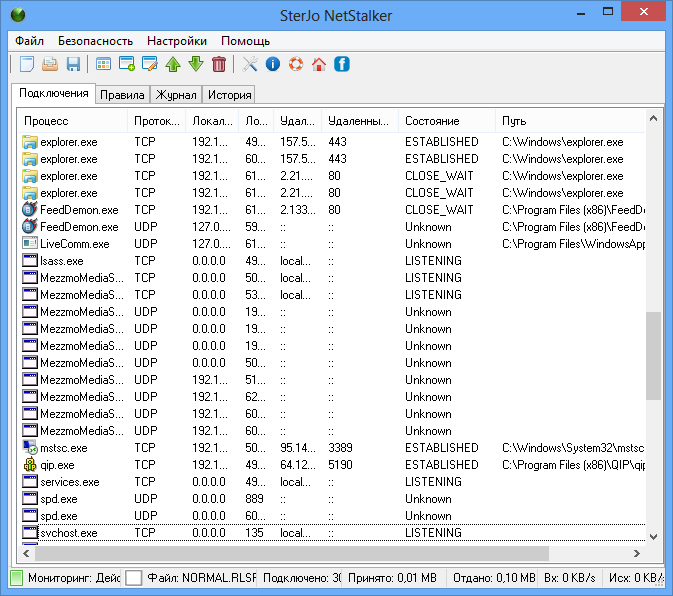Click the qip.exe process icon

(x=30, y=464)
